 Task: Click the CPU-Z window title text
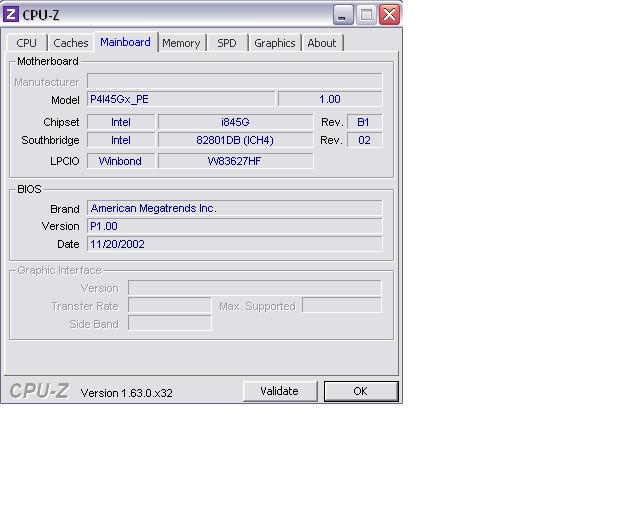coord(41,15)
